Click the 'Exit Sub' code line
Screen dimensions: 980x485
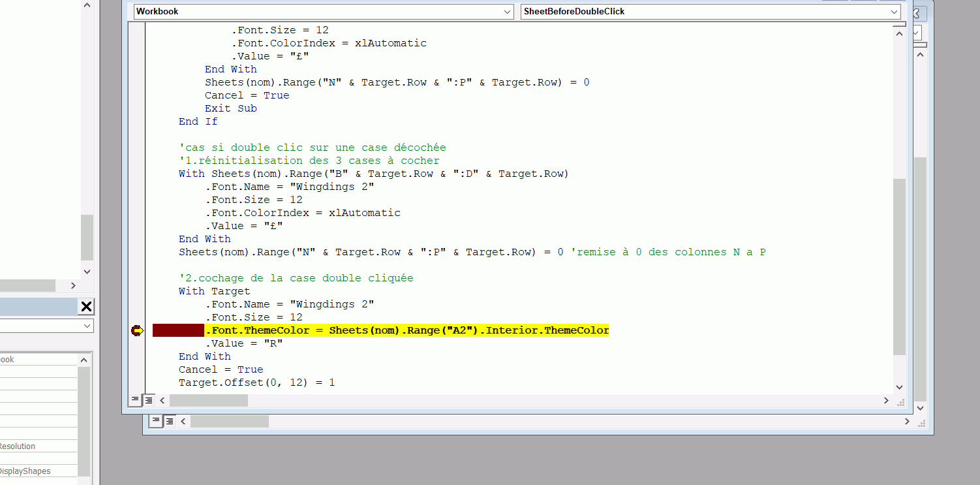click(231, 108)
